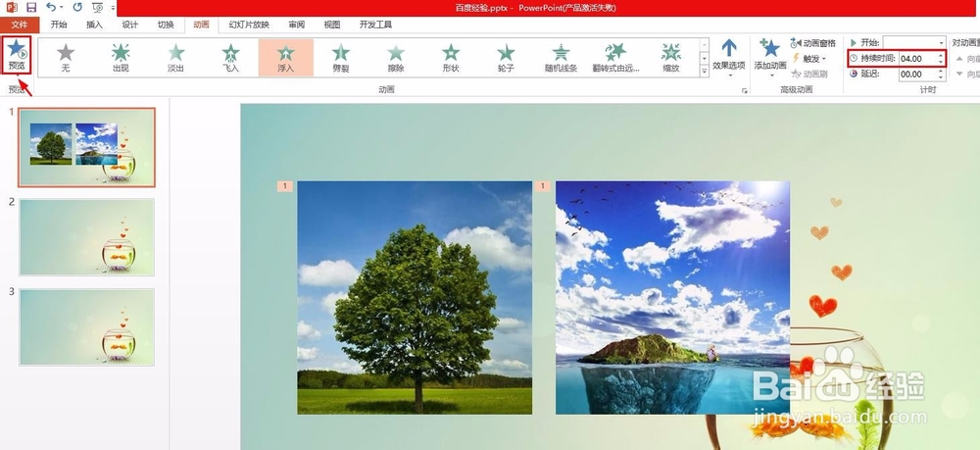Screen dimensions: 980x450
Task: Choose the 飞入 fly-in animation
Action: point(230,58)
